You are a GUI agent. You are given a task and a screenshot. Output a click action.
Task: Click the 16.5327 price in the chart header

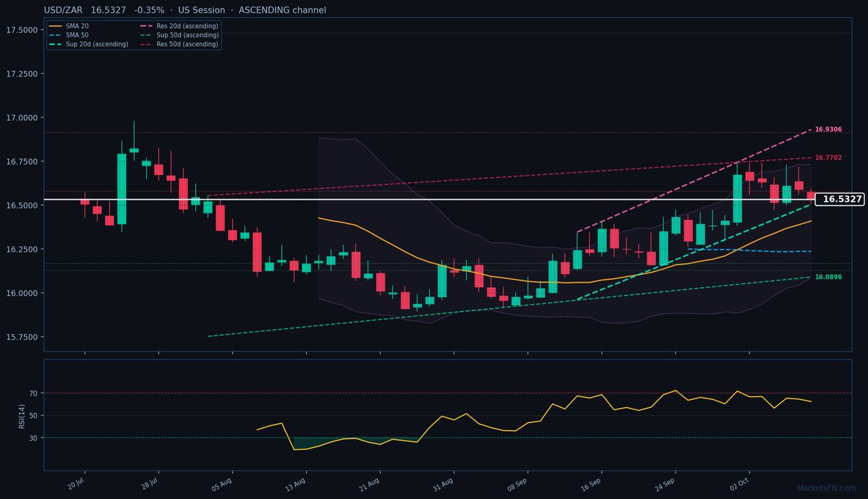(x=109, y=10)
